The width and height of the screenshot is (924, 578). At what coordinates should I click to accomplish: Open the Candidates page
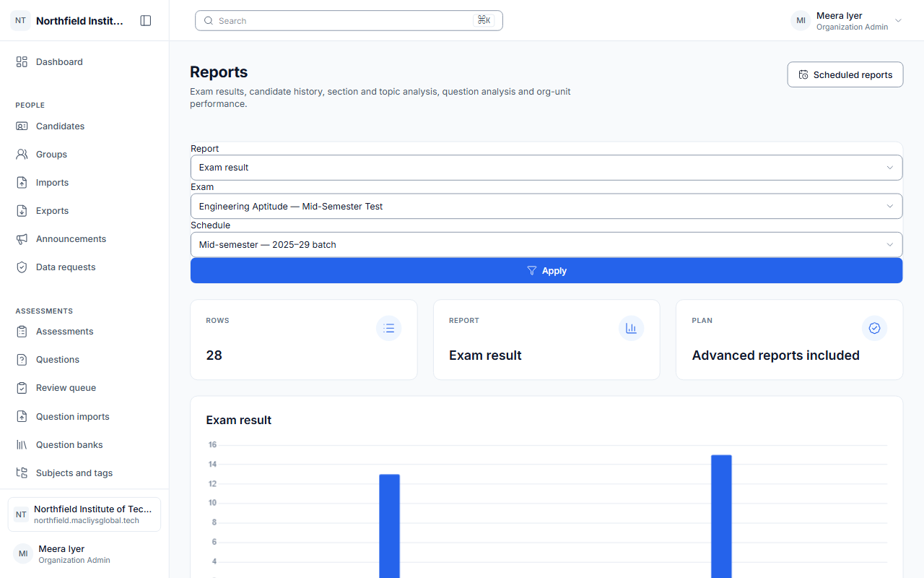(84, 126)
